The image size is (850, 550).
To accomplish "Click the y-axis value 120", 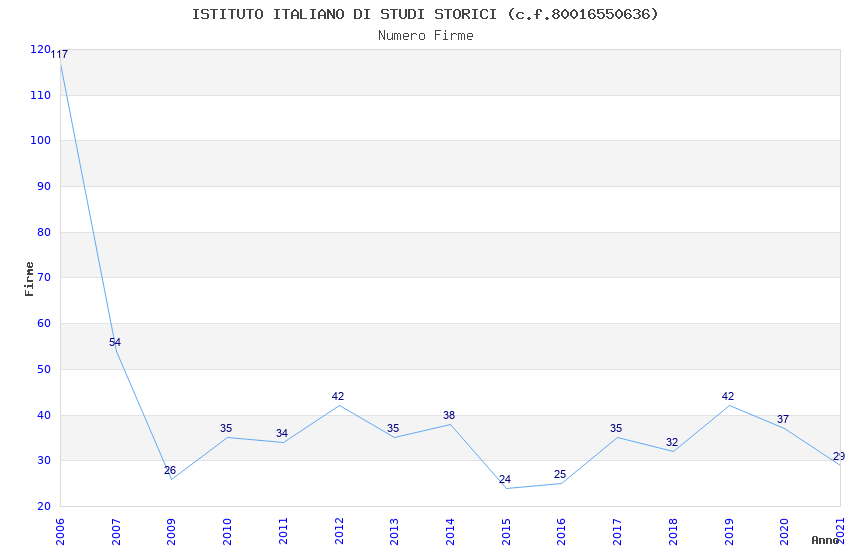I will 40,49.
